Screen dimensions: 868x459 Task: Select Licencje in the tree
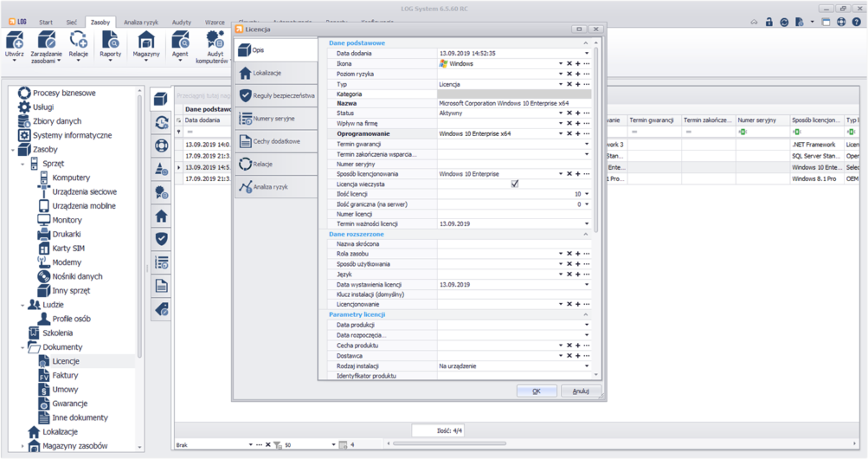[66, 361]
